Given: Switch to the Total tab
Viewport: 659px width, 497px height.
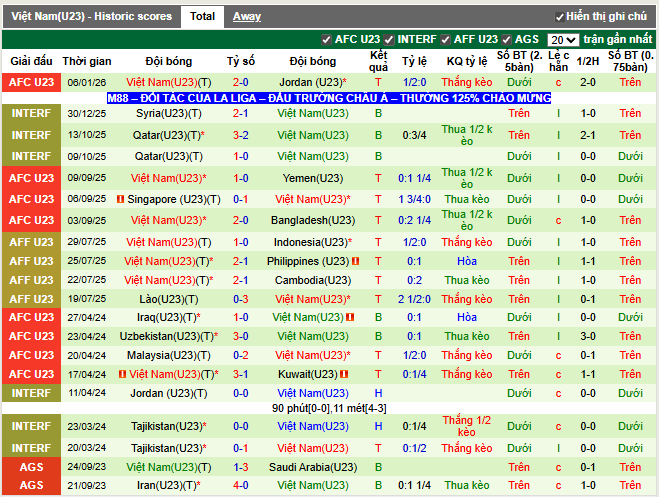Looking at the screenshot, I should click(x=202, y=17).
